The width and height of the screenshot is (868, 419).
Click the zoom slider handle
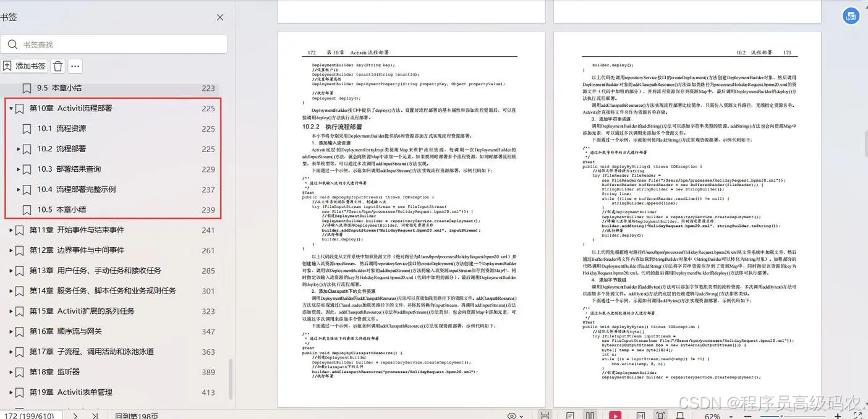coord(781,416)
